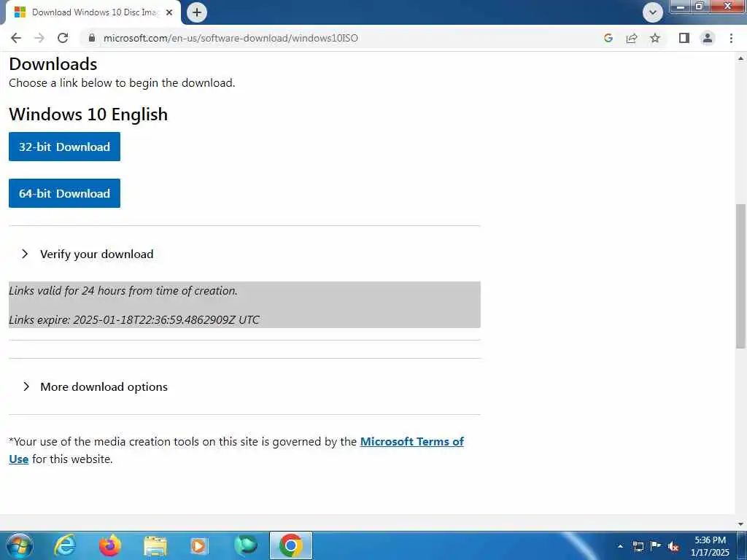Open the green globe browser taskbar icon
This screenshot has width=747, height=560.
(x=245, y=545)
